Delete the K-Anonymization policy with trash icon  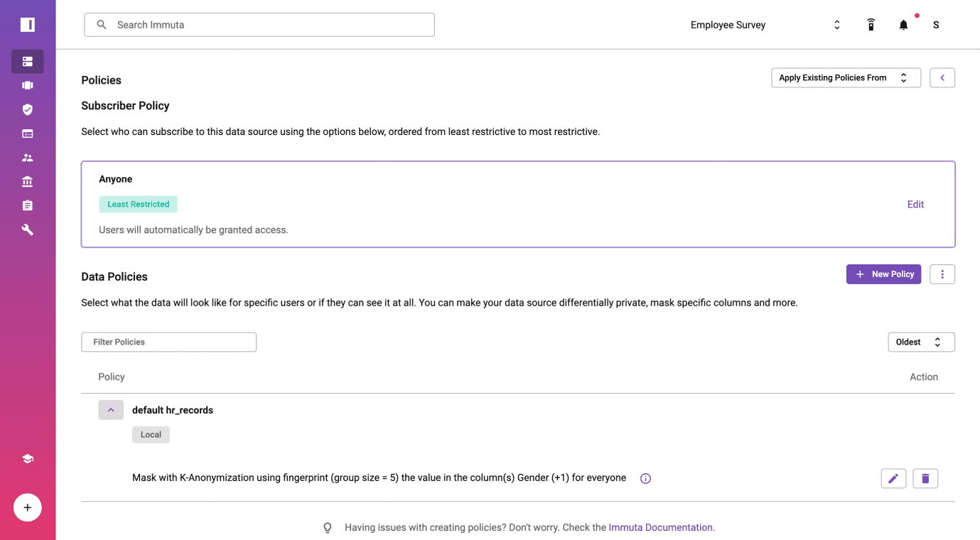(x=925, y=478)
